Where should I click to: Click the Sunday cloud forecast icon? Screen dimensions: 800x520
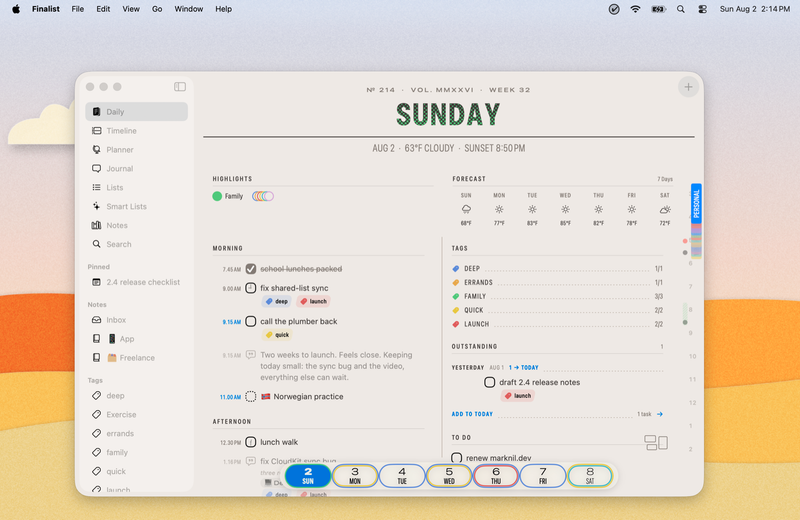point(466,209)
